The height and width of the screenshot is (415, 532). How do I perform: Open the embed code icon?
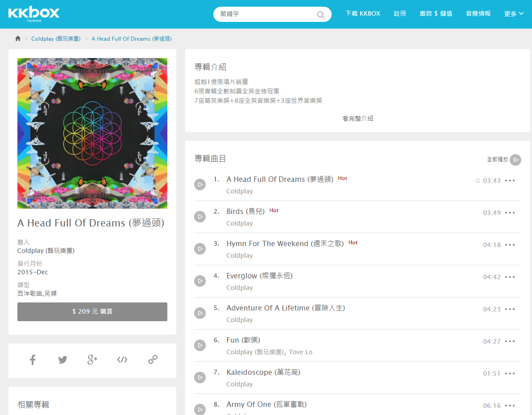point(122,360)
